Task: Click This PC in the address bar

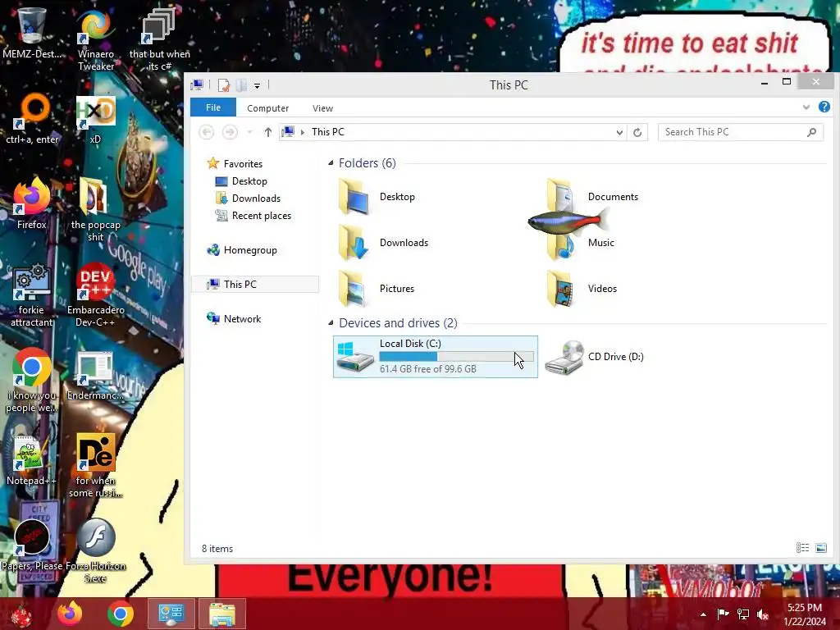Action: tap(328, 132)
